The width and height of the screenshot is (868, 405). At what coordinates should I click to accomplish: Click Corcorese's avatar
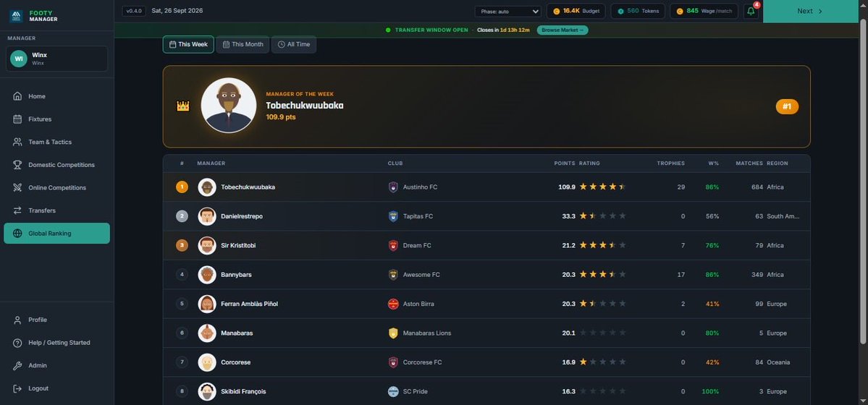click(x=207, y=362)
